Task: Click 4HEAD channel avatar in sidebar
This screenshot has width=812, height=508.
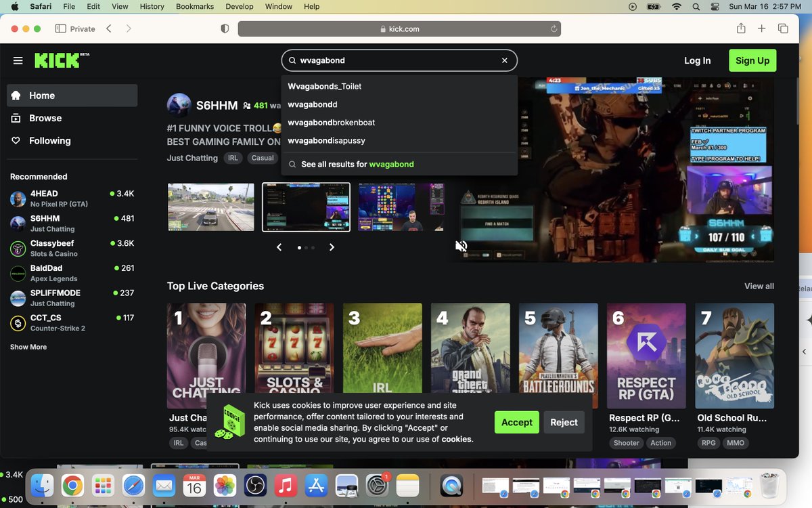Action: pyautogui.click(x=18, y=198)
